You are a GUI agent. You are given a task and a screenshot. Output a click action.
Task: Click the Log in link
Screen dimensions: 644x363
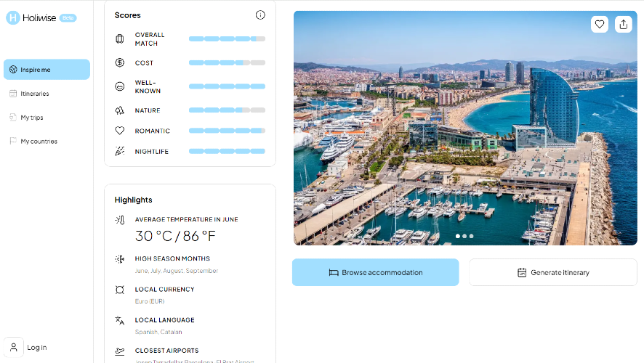(37, 348)
